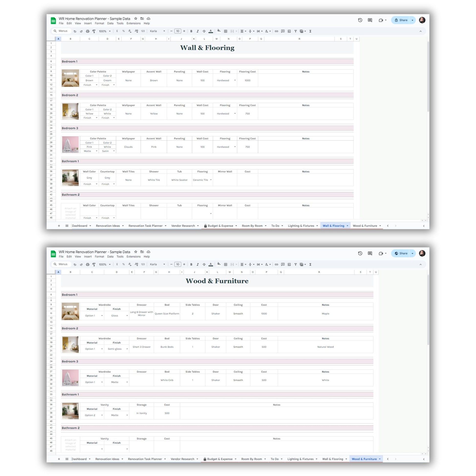Open the Semi-gloss wardrobe finish dropdown
This screenshot has height=476, width=476.
click(x=127, y=349)
